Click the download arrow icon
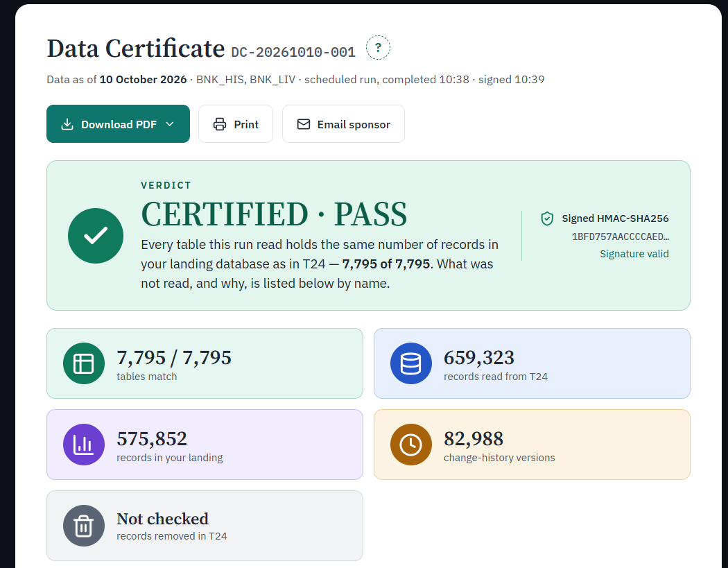This screenshot has width=728, height=568. 67,124
